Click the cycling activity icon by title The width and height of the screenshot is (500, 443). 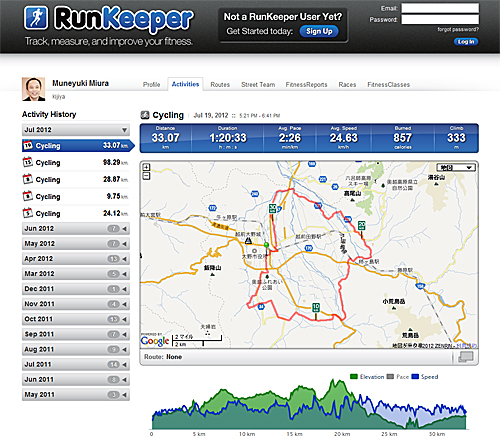pos(145,115)
